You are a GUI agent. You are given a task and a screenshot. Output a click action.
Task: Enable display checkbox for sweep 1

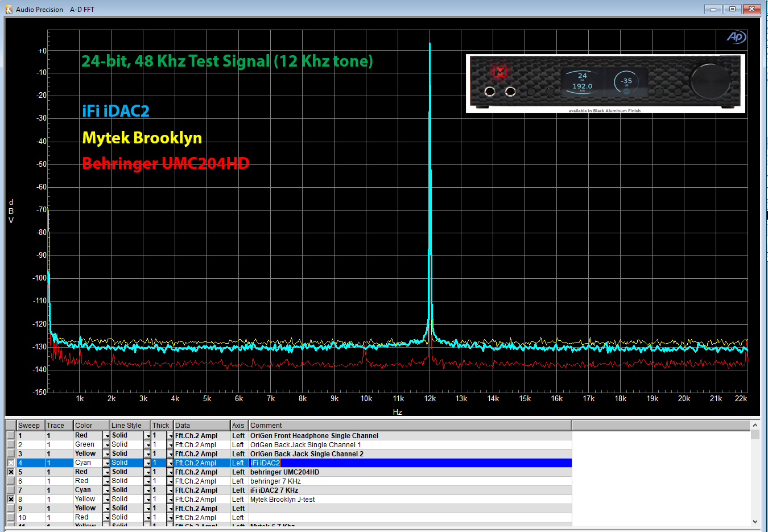click(11, 435)
